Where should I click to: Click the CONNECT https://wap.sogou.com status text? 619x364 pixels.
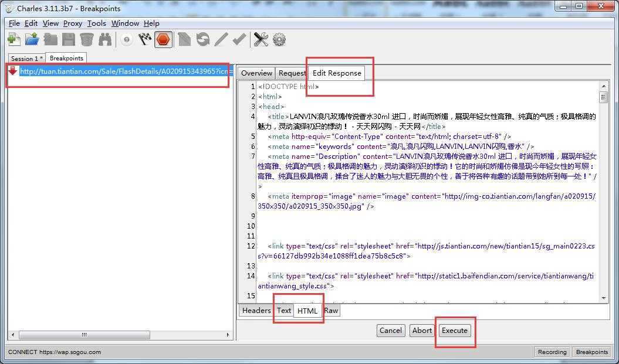55,352
